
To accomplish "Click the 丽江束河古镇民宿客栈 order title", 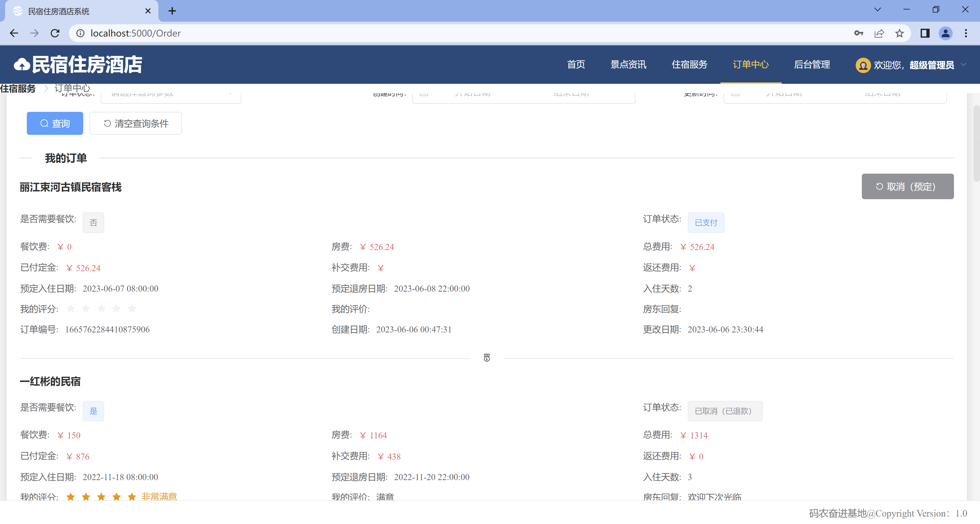I will point(71,187).
